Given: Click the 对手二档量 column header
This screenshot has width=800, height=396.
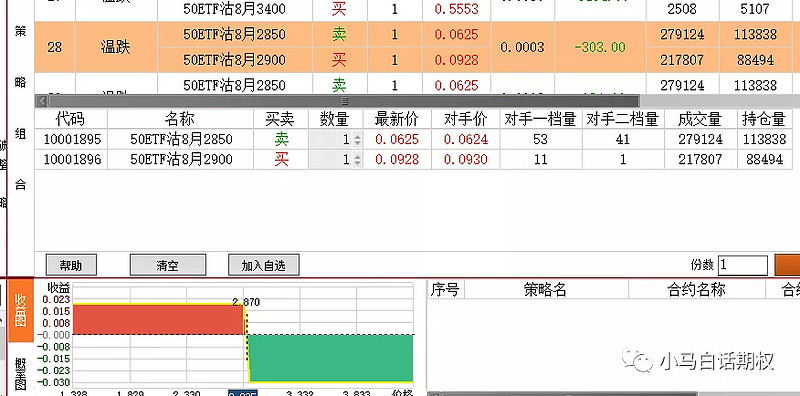Looking at the screenshot, I should 622,119.
